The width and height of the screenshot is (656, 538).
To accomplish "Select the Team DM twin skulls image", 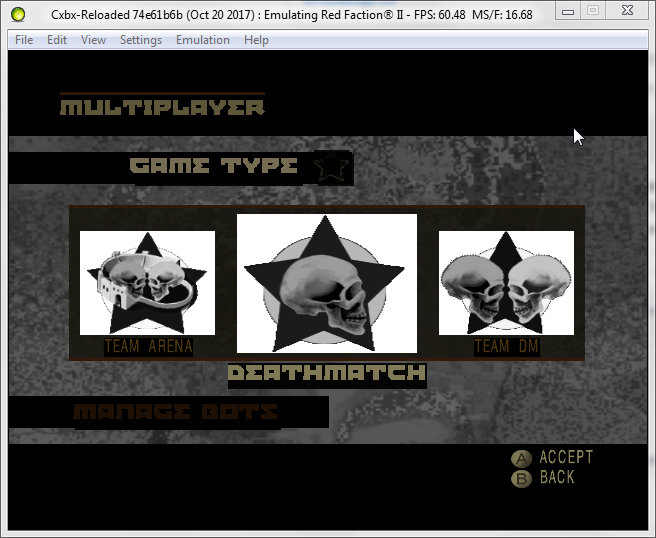I will (x=506, y=283).
